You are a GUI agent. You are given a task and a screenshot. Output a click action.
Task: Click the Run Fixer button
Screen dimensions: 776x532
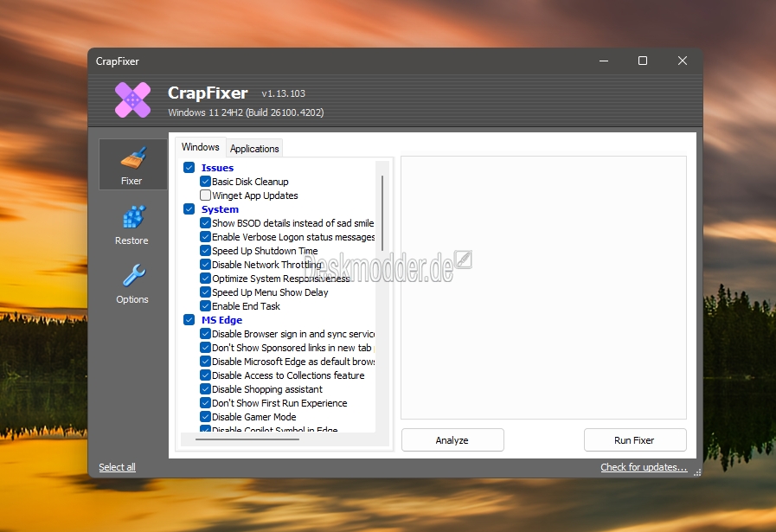pos(635,440)
